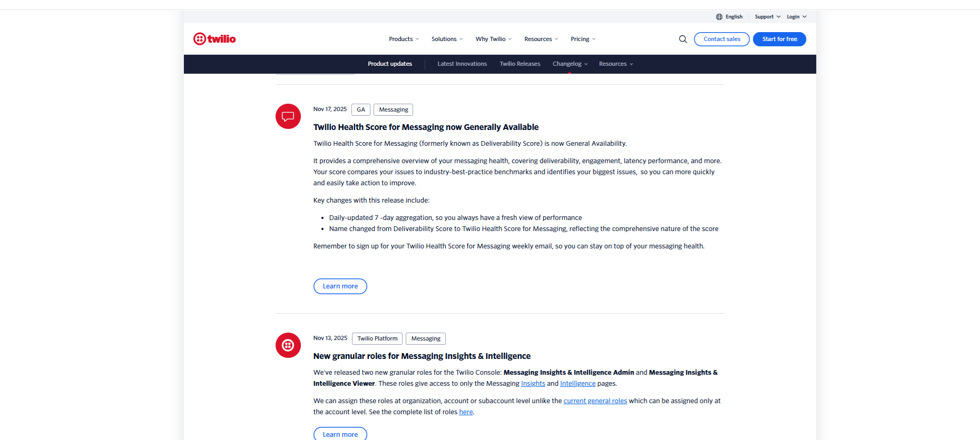Click the Nov 17, 2025 date
The image size is (980, 440).
(330, 109)
